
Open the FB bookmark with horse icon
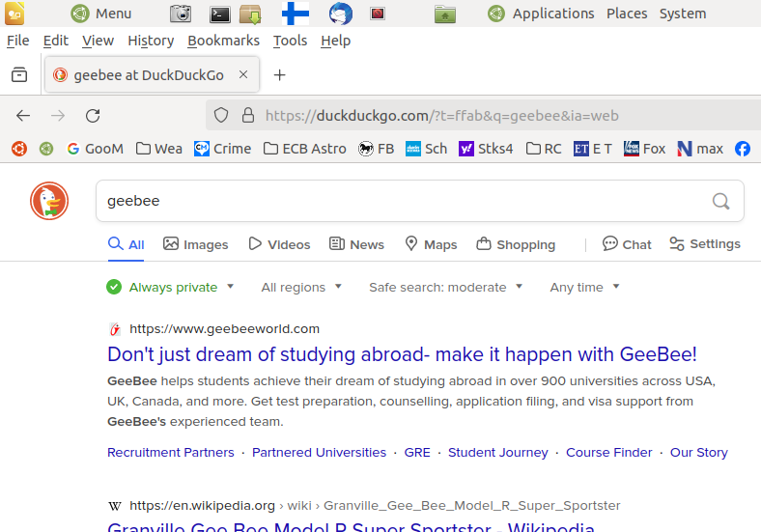pyautogui.click(x=376, y=149)
